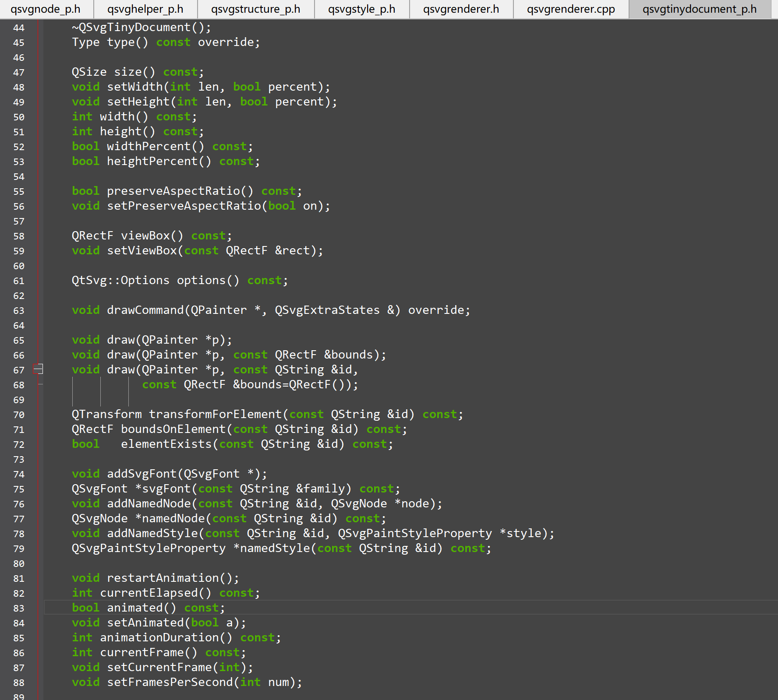Select the qsvgstructure_p.h tab

255,9
